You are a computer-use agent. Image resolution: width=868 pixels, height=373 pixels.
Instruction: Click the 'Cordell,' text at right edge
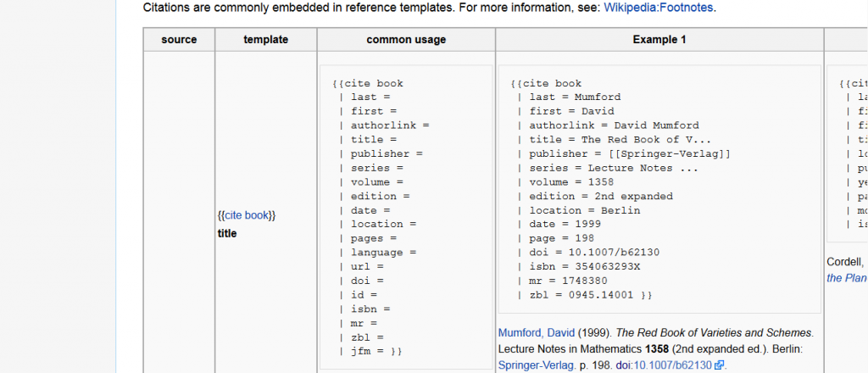point(847,262)
